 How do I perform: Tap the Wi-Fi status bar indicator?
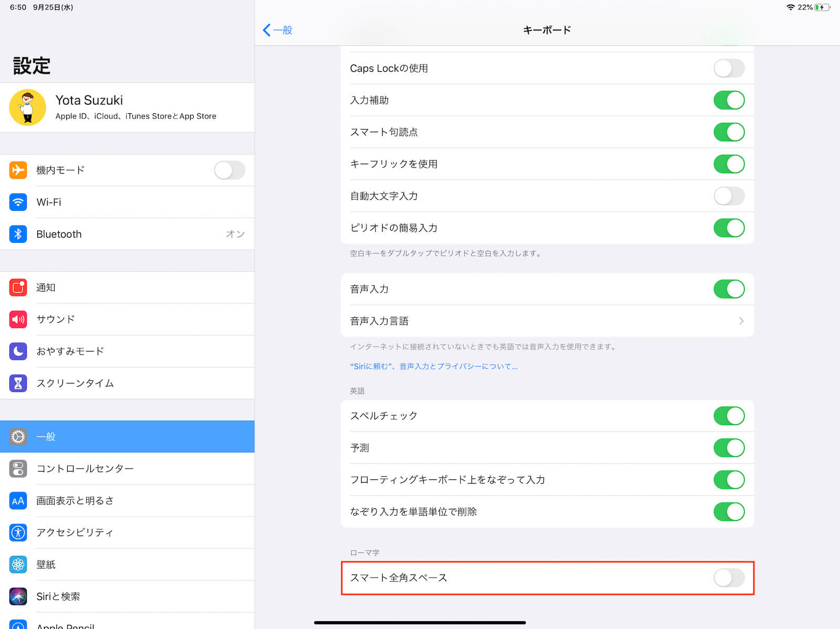[x=791, y=7]
